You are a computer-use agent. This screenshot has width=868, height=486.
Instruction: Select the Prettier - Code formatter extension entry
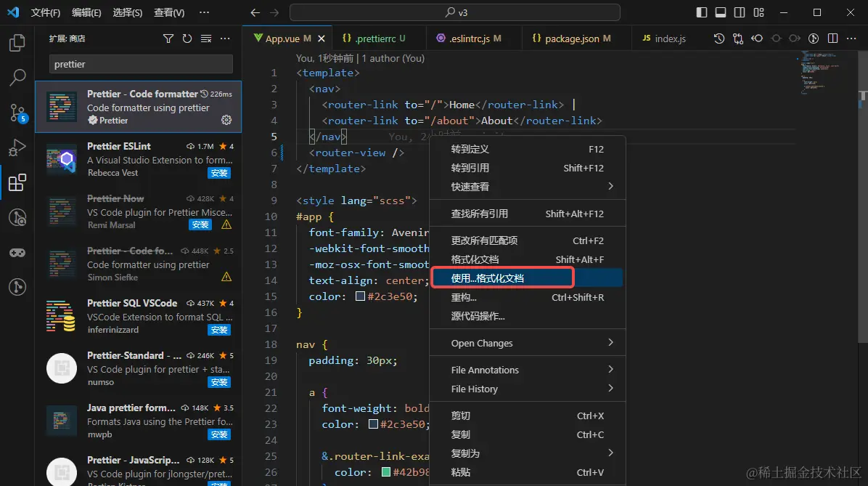(x=139, y=107)
